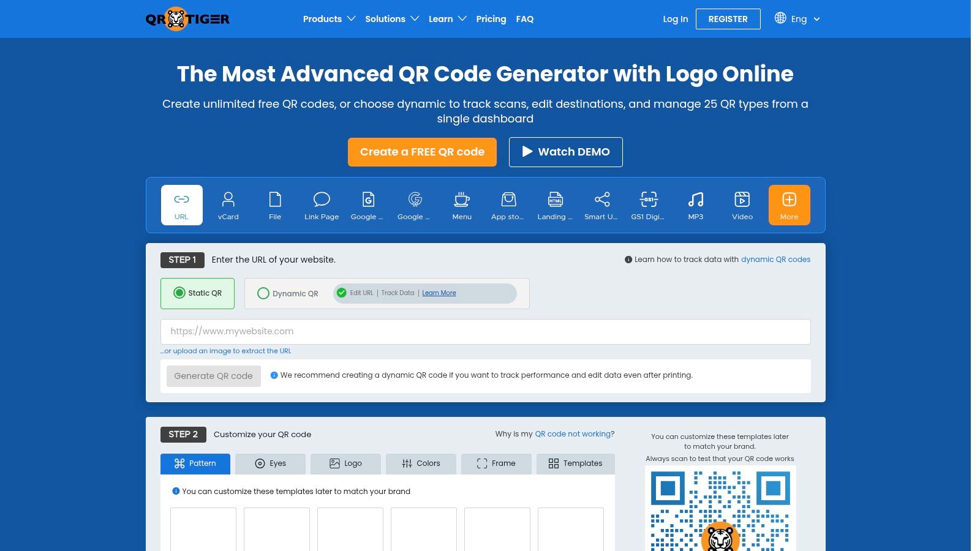Expand the Products dropdown
Image resolution: width=980 pixels, height=551 pixels.
329,19
